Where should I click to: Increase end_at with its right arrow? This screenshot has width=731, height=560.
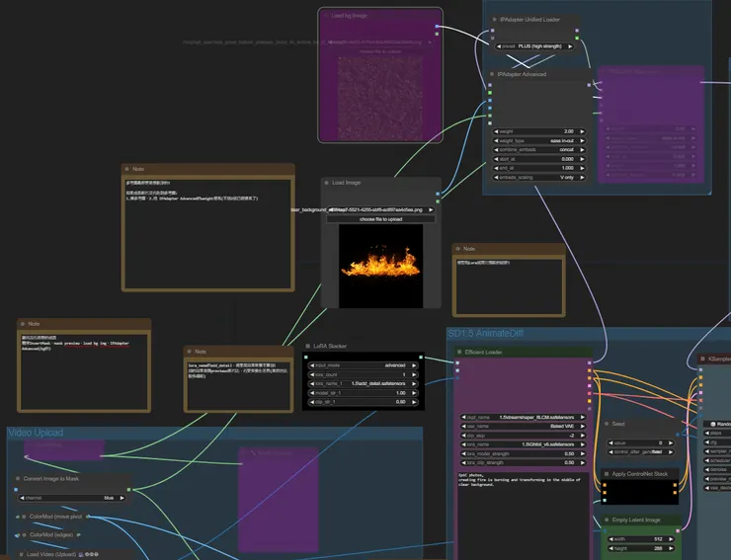click(x=582, y=168)
